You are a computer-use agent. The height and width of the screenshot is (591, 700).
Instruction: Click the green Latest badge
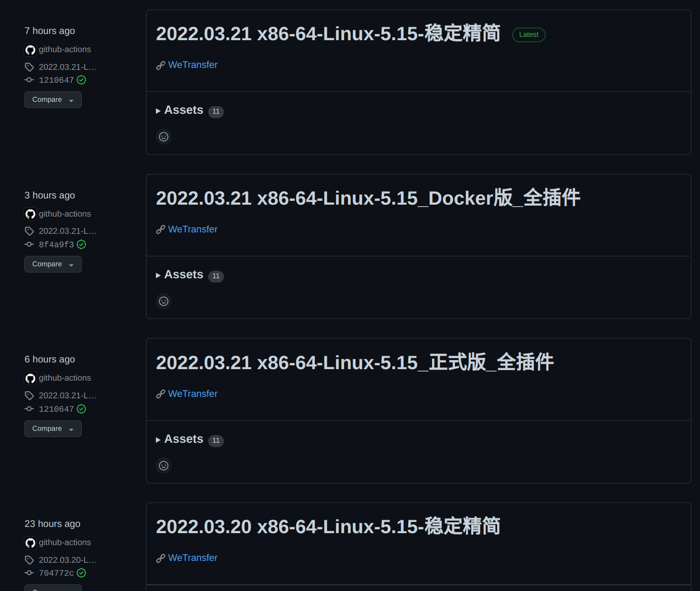tap(529, 35)
